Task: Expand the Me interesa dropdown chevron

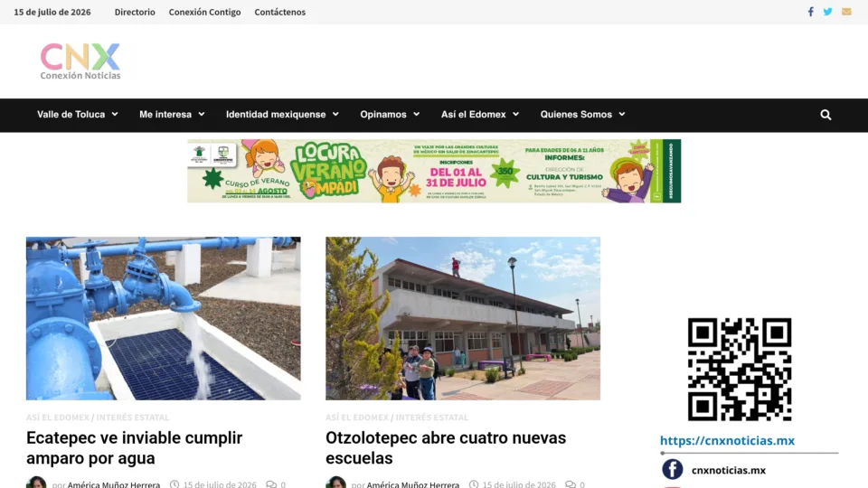Action: coord(202,114)
